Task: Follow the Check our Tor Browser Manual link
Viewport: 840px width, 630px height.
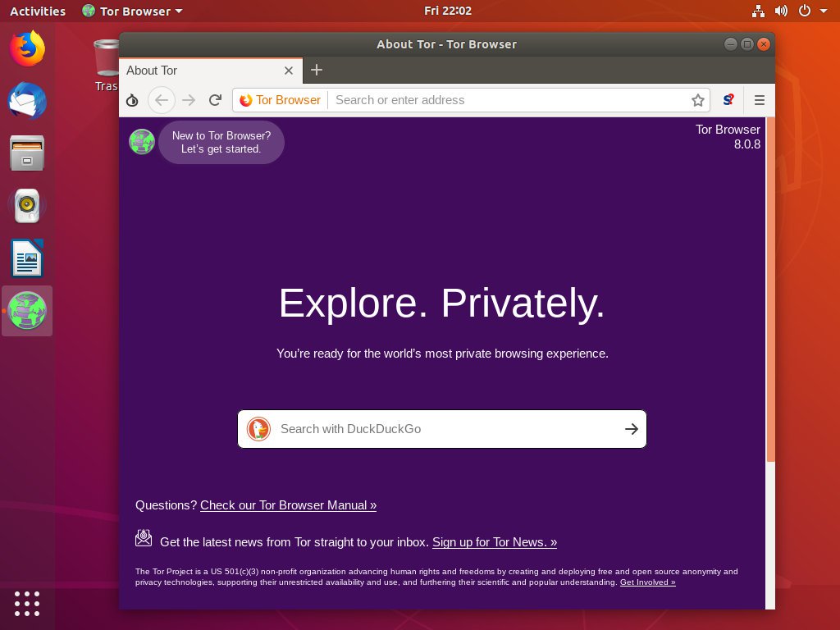Action: tap(288, 505)
